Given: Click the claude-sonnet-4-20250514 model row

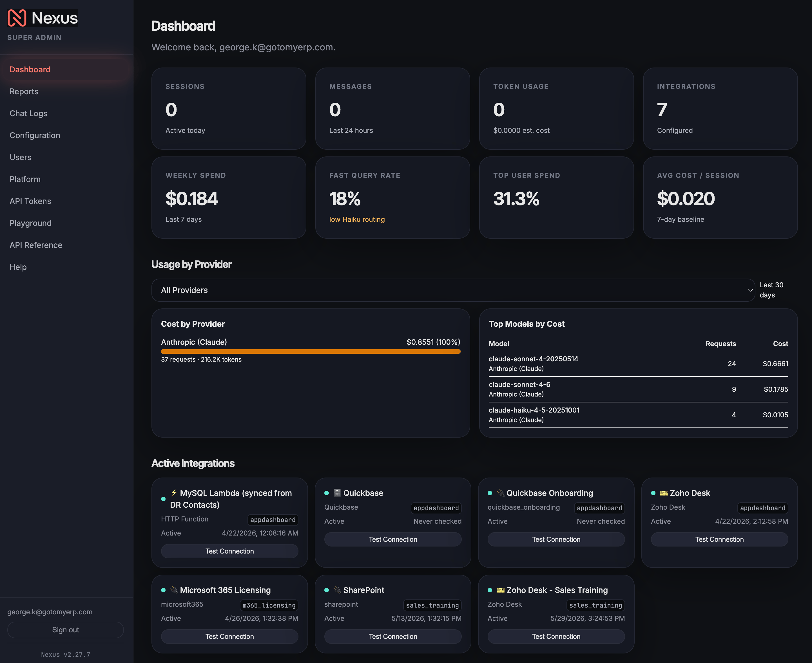Looking at the screenshot, I should [638, 364].
